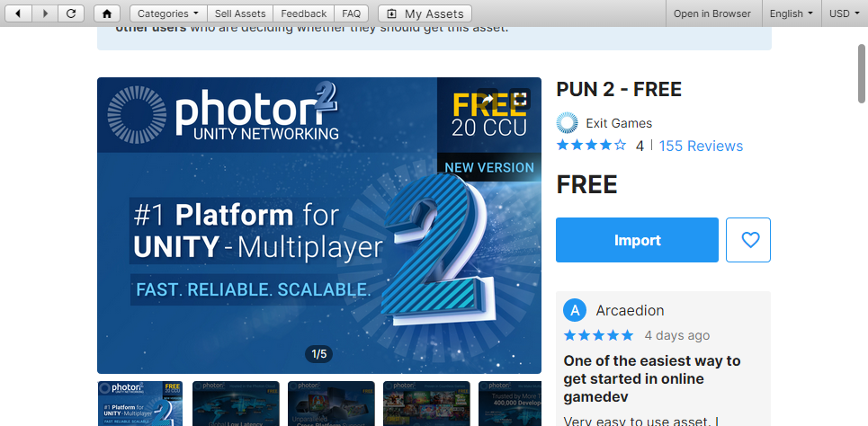
Task: Click the main Photon preview image
Action: 319,226
